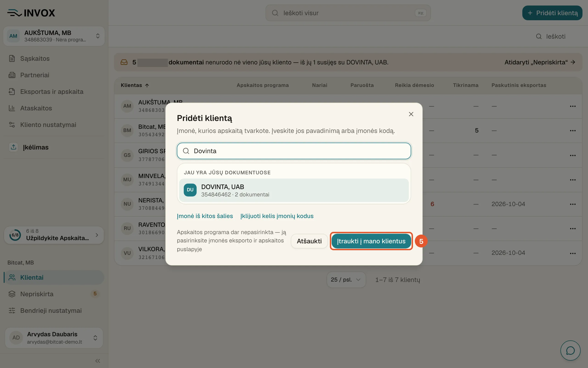Open more options for Bitcat row
Screen dimensions: 588x368
573,130
